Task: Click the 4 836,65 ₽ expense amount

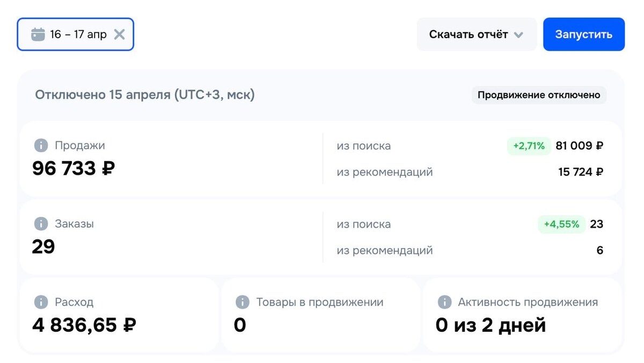Action: tap(84, 325)
